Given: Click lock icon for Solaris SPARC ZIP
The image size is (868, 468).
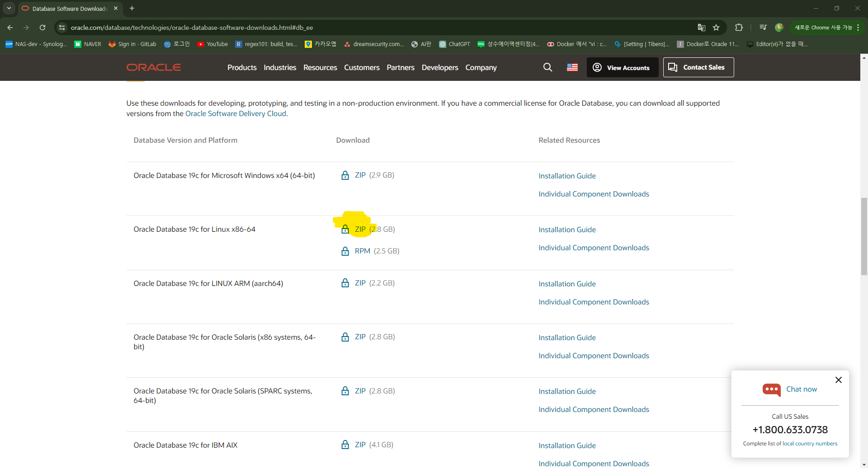Looking at the screenshot, I should pos(345,391).
